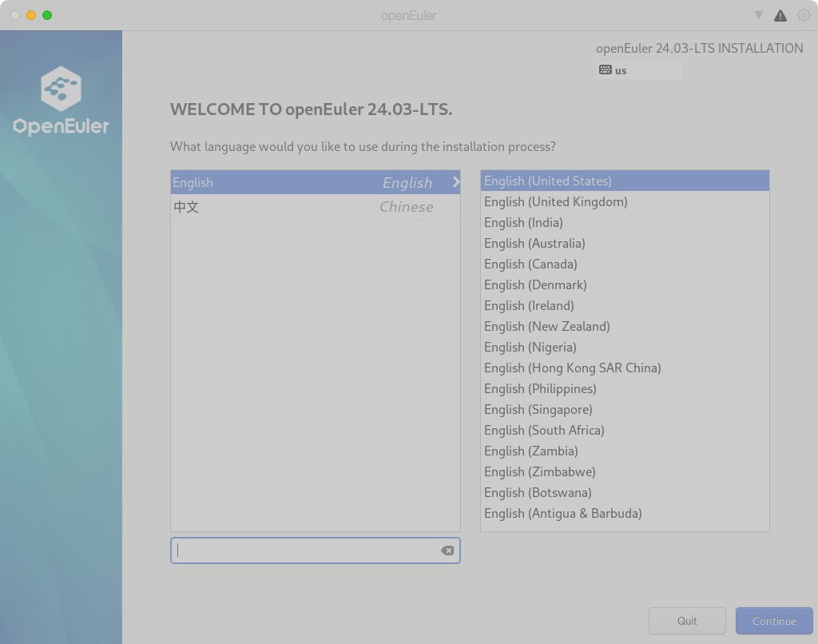Open the title bar dropdown triangle
The height and width of the screenshot is (644, 818).
pos(758,15)
